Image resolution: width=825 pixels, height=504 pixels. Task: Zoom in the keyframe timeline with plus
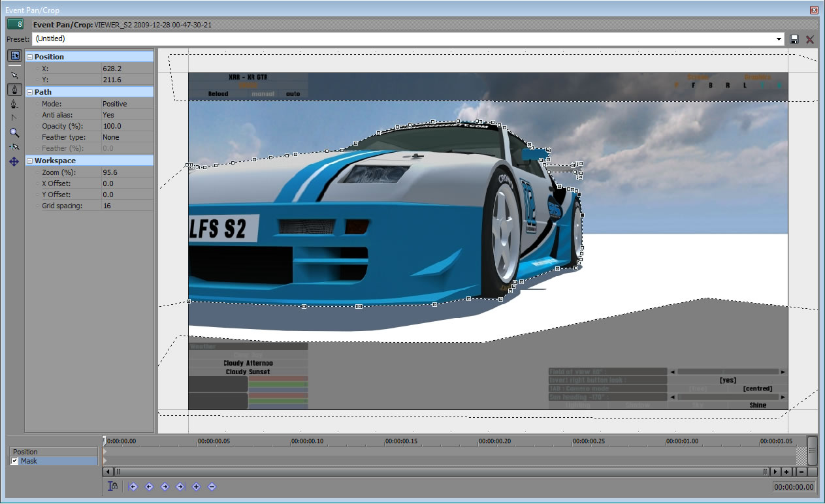pyautogui.click(x=786, y=471)
